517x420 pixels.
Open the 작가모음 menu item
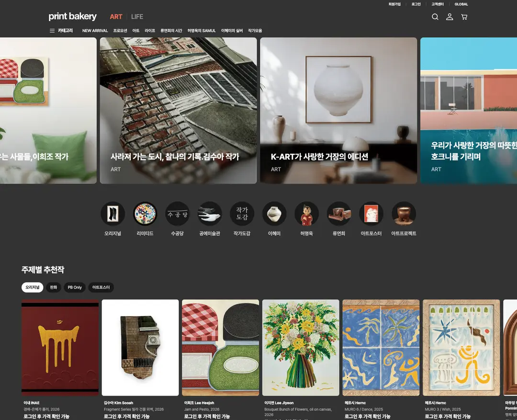255,31
